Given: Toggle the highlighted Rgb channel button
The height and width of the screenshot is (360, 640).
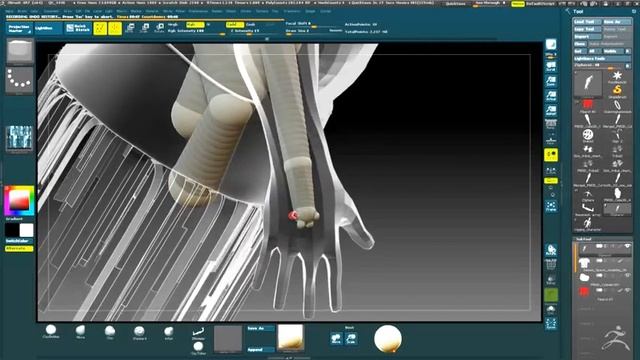Looking at the screenshot, I should [x=195, y=24].
